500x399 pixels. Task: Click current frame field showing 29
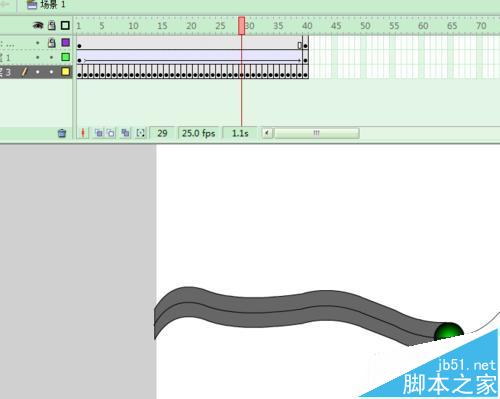click(162, 133)
